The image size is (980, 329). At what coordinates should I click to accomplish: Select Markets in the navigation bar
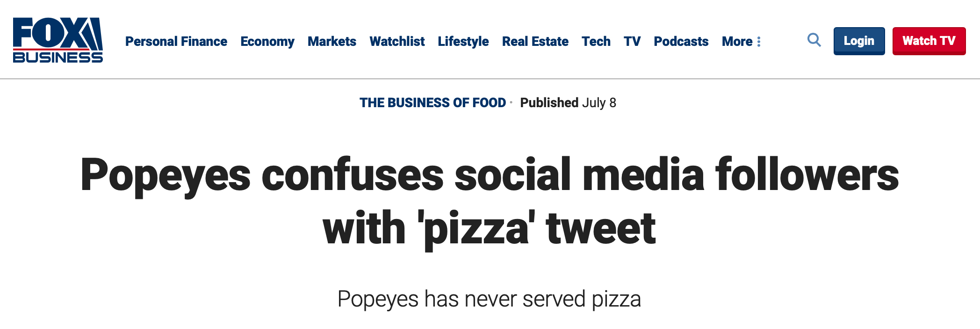[x=332, y=42]
